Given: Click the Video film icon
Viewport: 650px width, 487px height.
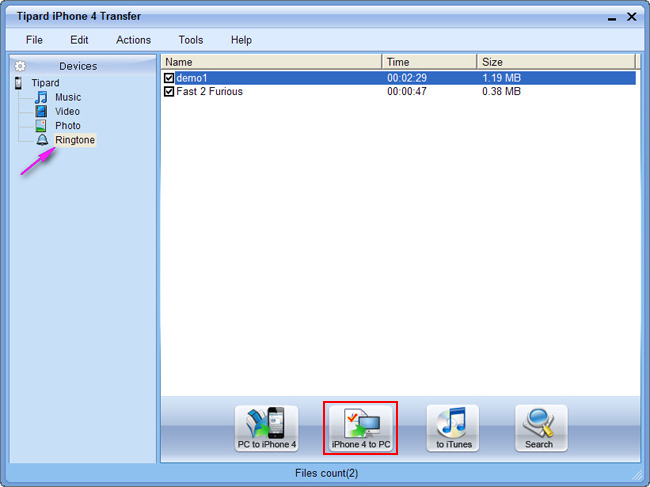Looking at the screenshot, I should pos(41,111).
